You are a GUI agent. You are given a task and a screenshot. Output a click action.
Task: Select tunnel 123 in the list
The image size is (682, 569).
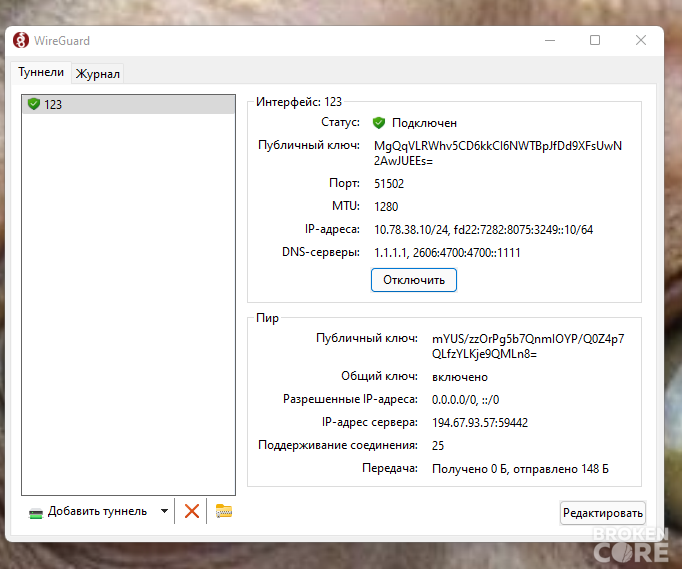point(129,104)
